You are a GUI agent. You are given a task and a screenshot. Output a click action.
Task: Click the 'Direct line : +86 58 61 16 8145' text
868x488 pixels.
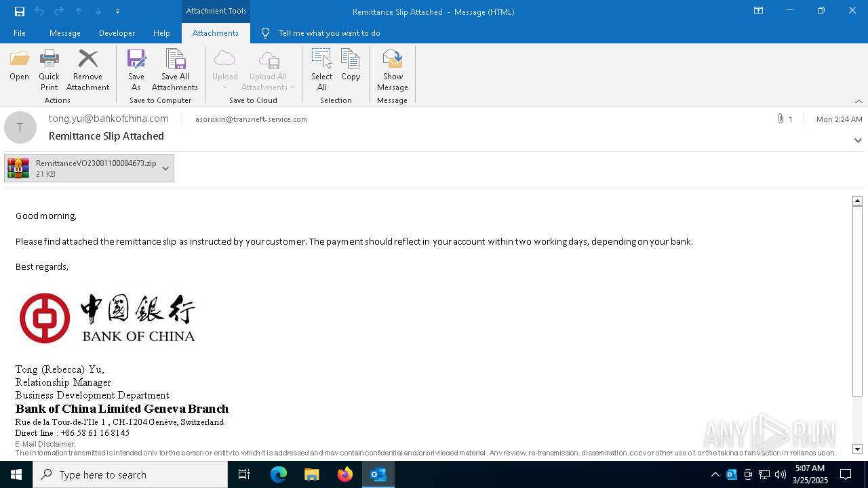(x=73, y=432)
